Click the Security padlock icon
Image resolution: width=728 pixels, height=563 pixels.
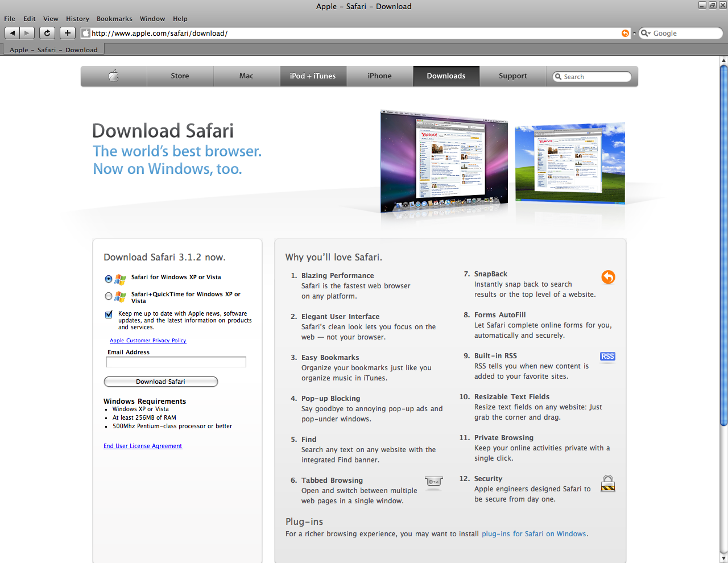click(x=608, y=483)
